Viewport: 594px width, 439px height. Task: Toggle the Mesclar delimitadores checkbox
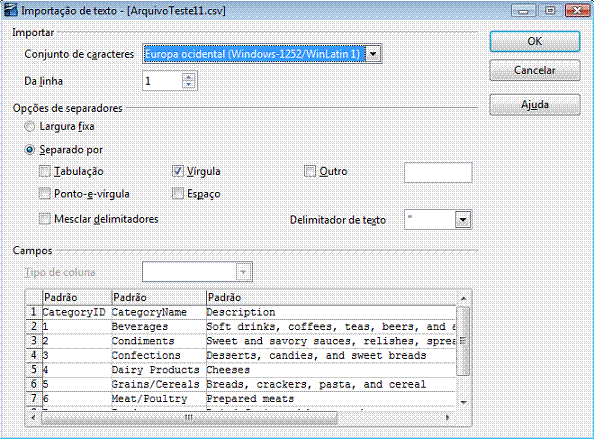(x=45, y=219)
